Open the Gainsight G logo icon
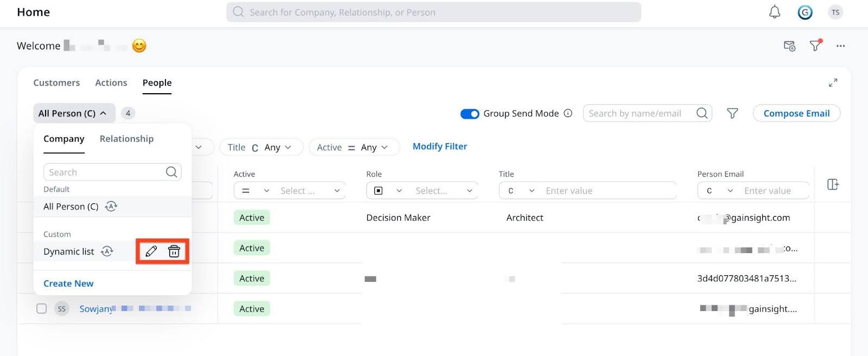 coord(805,12)
